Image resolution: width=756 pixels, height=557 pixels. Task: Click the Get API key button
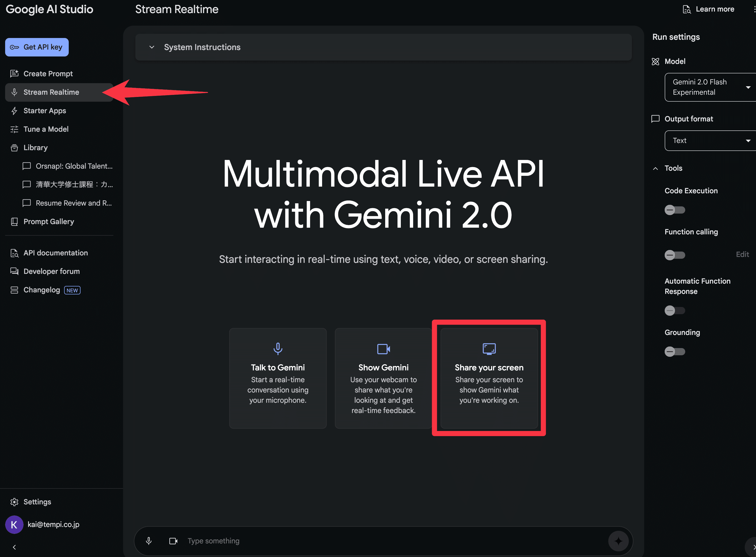point(37,47)
